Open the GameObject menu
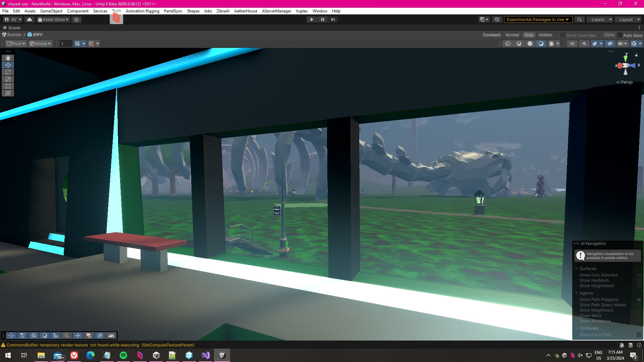Screen dimensions: 644x362 (x=51, y=11)
